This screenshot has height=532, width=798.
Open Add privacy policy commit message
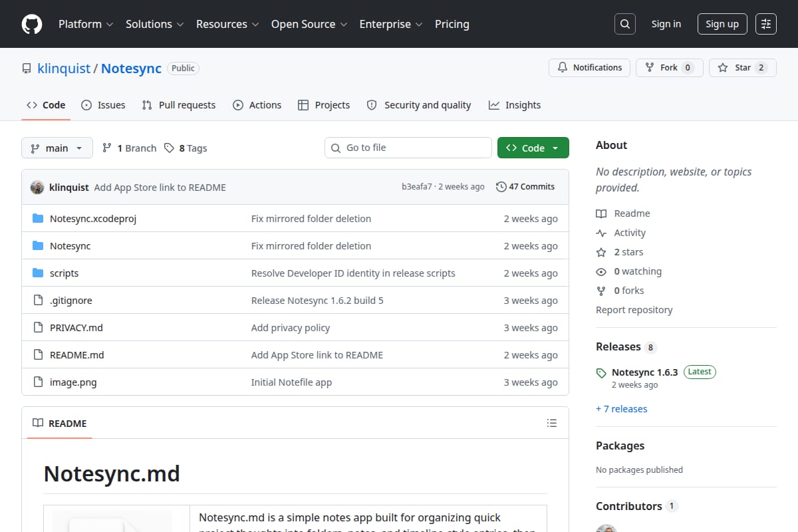(x=291, y=328)
